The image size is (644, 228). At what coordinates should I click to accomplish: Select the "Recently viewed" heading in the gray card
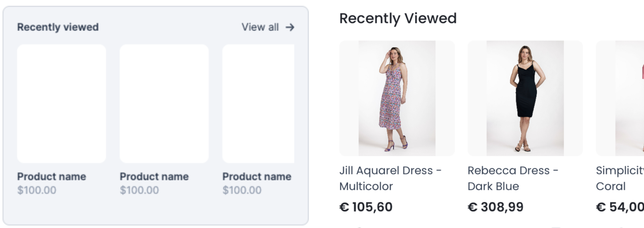click(x=58, y=27)
